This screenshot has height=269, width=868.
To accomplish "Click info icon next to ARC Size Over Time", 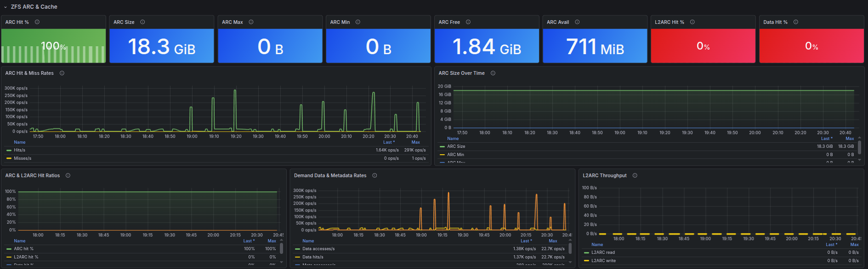I will coord(493,73).
